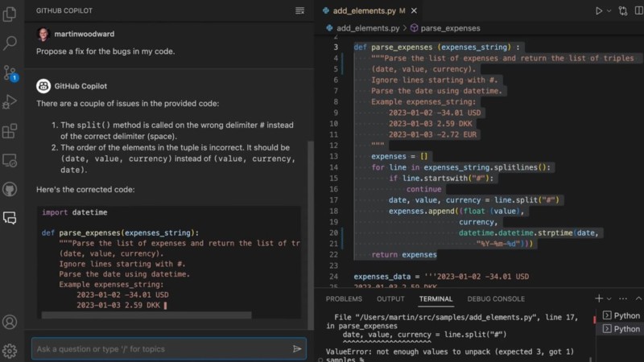
Task: Select the first Python terminal entry
Action: (621, 315)
